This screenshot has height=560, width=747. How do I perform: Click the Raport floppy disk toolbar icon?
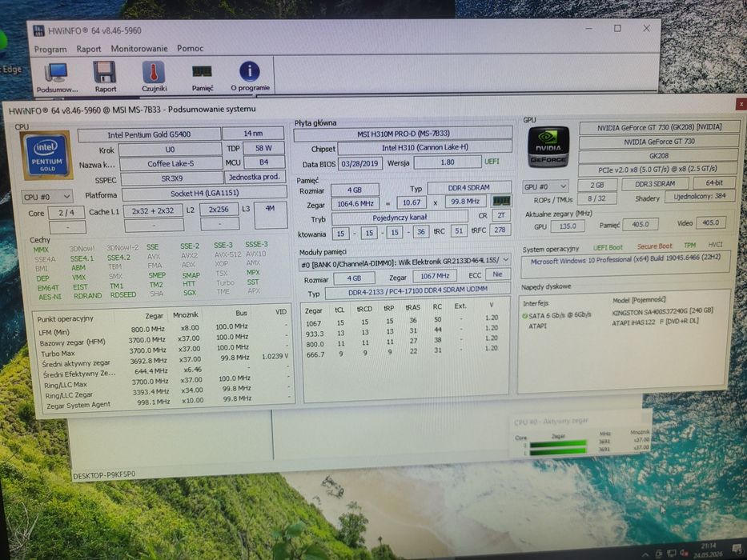(105, 77)
